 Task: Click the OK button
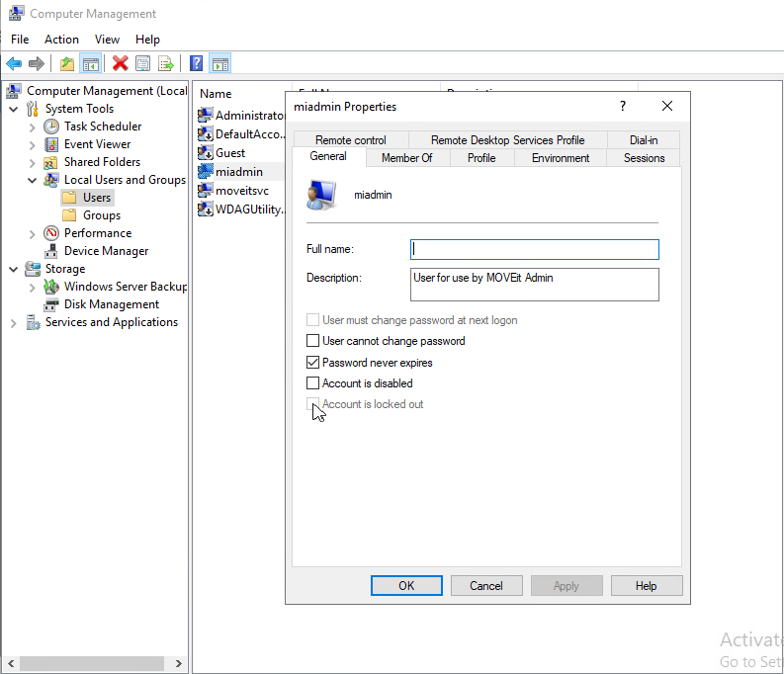405,586
